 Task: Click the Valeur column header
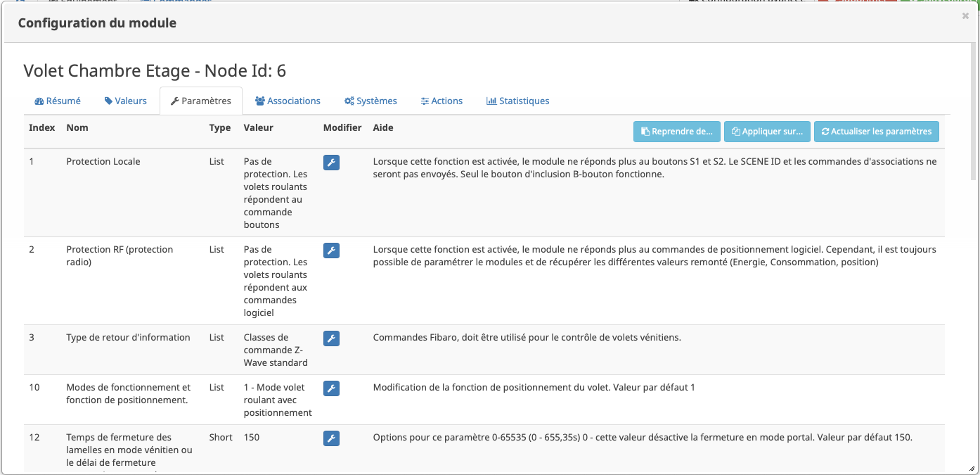pyautogui.click(x=258, y=128)
